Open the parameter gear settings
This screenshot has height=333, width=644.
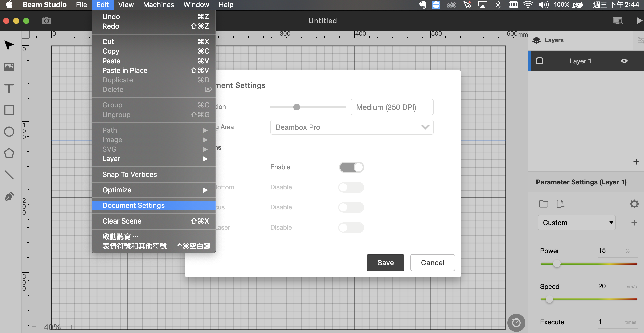pos(634,204)
